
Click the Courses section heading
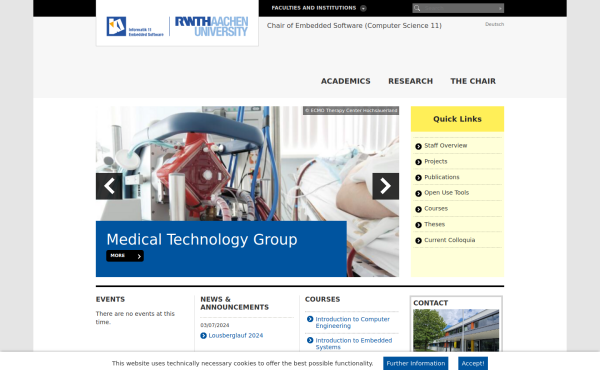click(322, 299)
